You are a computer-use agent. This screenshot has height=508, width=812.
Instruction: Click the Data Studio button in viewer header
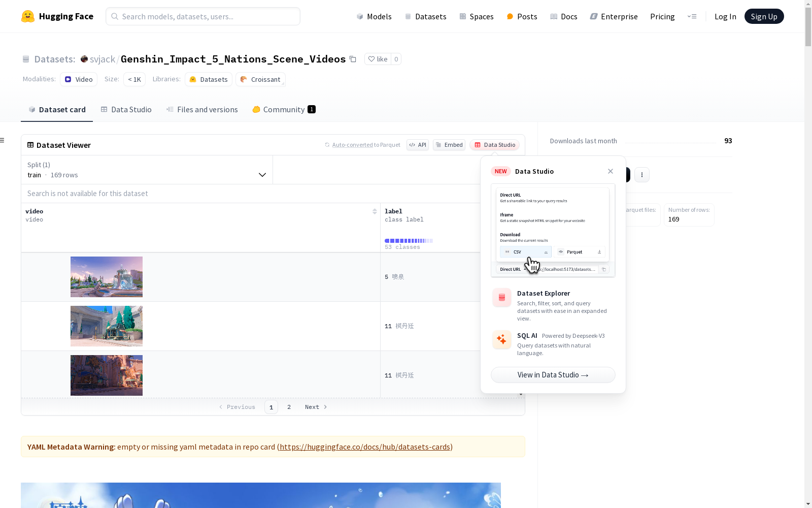pos(495,145)
